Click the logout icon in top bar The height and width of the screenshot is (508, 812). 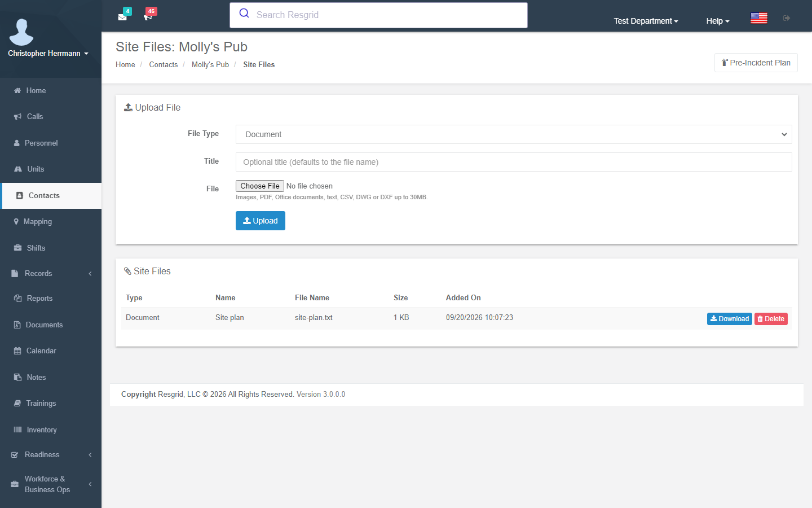tap(787, 18)
